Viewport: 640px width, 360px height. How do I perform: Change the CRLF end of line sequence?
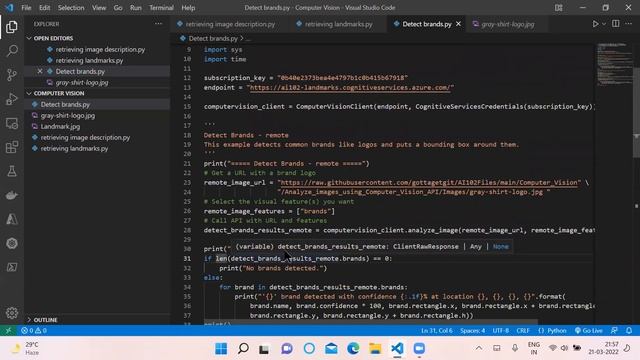pyautogui.click(x=523, y=330)
